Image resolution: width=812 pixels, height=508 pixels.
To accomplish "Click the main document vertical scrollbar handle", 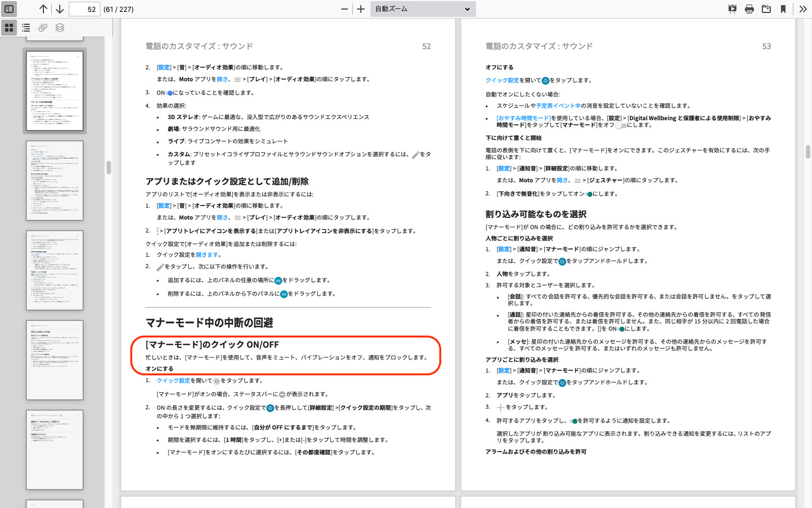I will point(807,152).
